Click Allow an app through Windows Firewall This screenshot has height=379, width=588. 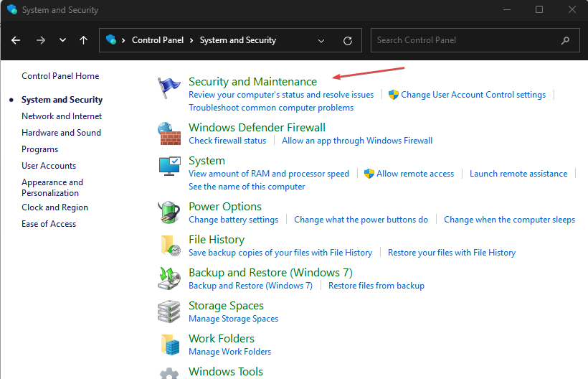(x=357, y=141)
